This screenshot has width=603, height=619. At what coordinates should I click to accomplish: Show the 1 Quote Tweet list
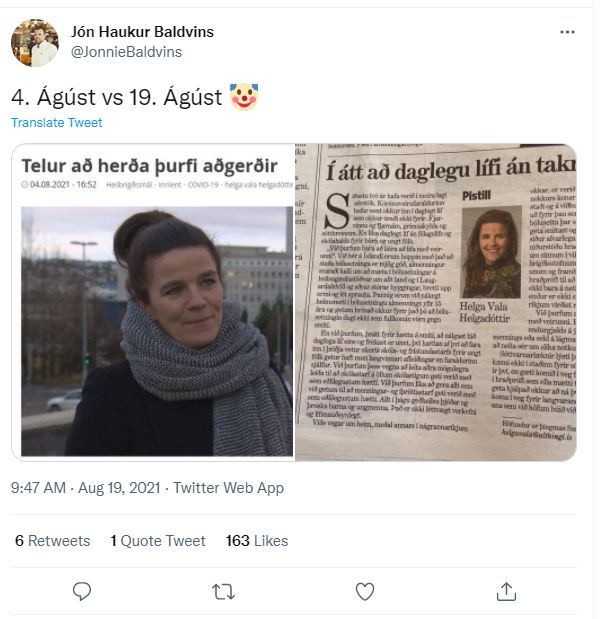click(158, 541)
